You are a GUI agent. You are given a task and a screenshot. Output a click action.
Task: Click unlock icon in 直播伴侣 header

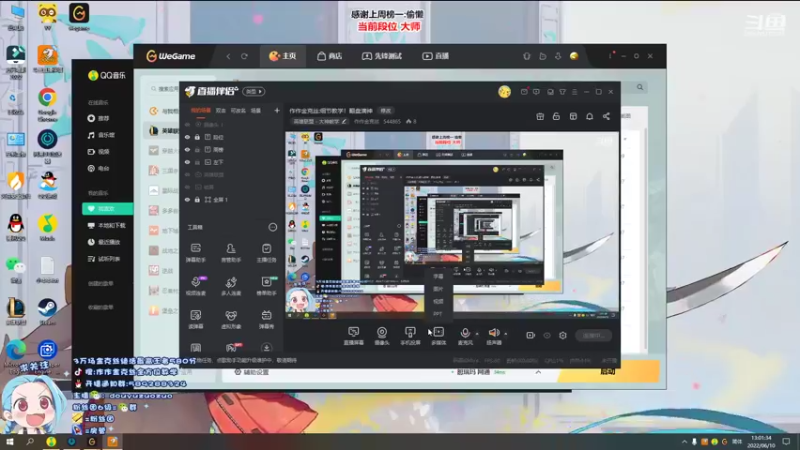[556, 116]
